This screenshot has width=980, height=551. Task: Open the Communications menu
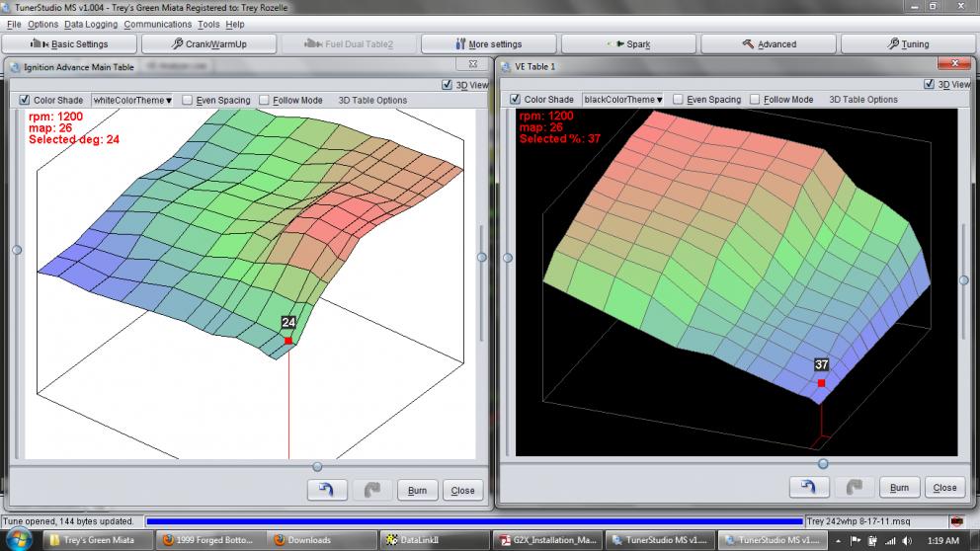pyautogui.click(x=157, y=24)
